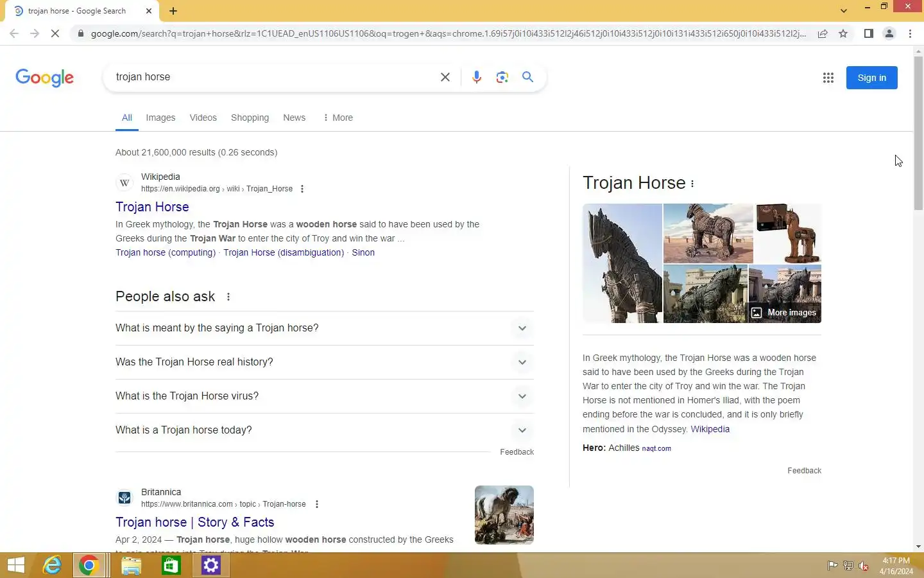Expand "Was the Trojan Horse real history?"
924x578 pixels.
pos(325,362)
